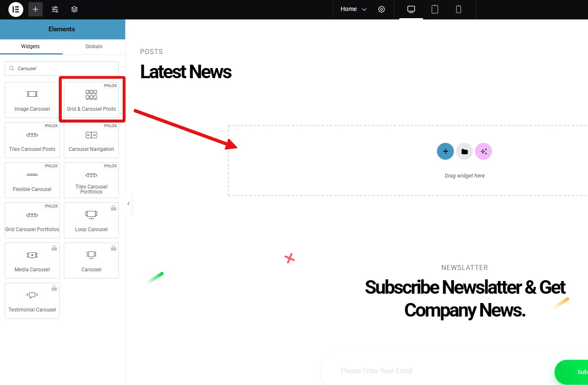
Task: Select the locked Media Carousel widget
Action: [x=32, y=261]
